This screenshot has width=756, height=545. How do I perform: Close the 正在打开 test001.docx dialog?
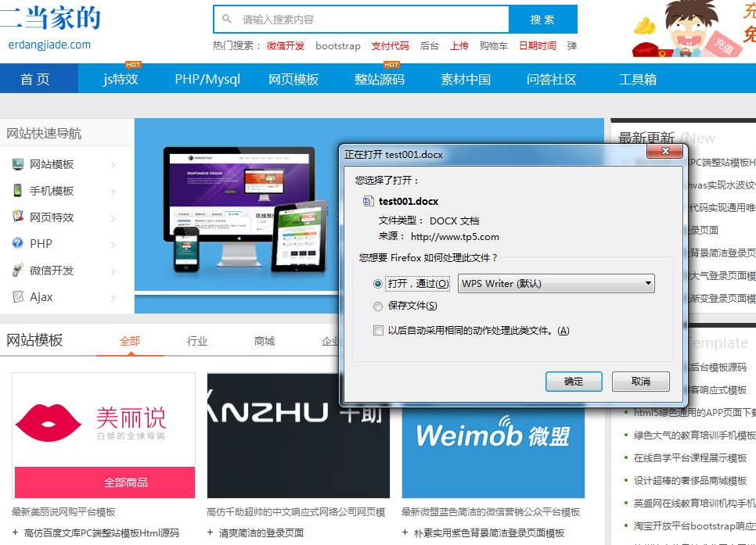tap(665, 151)
